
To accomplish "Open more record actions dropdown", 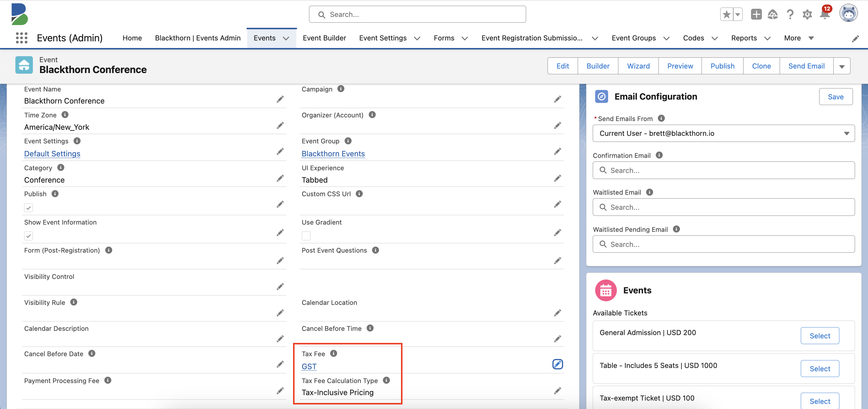I will (x=842, y=66).
